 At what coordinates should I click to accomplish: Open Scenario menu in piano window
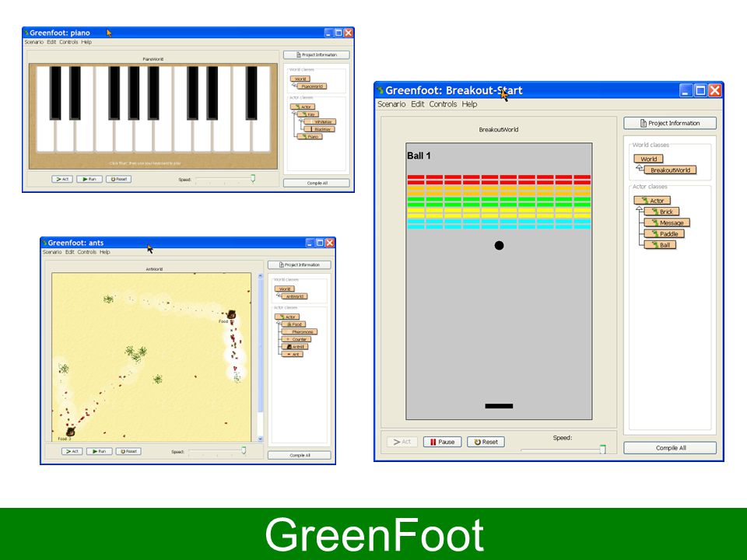coord(33,42)
